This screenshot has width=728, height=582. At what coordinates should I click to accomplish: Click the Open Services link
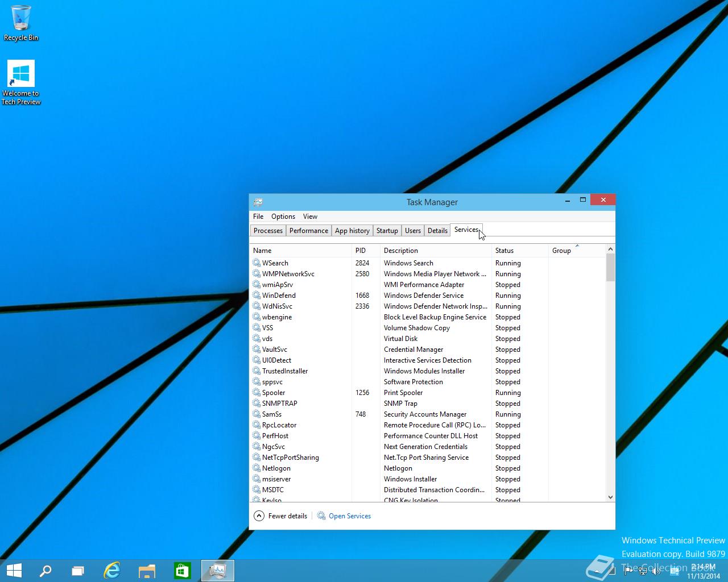pos(350,516)
